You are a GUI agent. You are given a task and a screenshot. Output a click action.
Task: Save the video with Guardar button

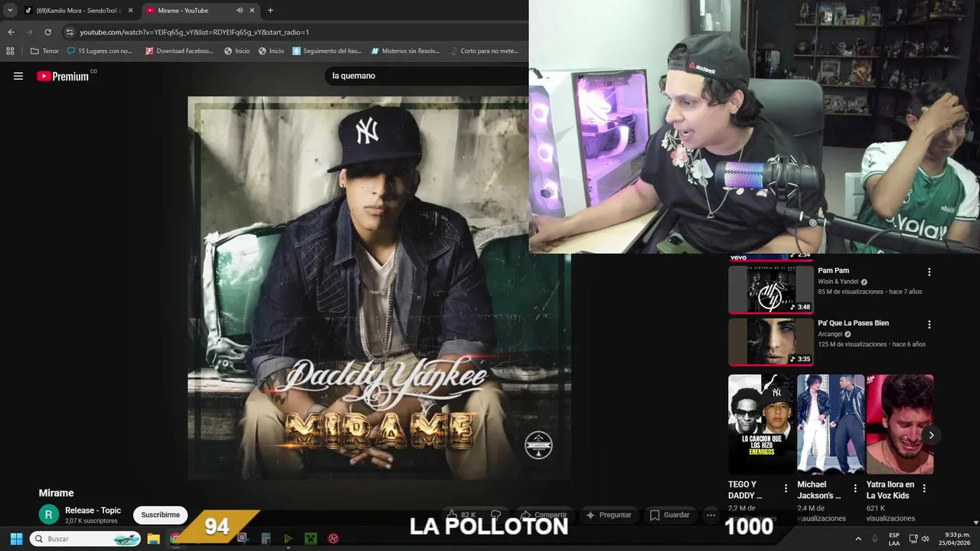click(670, 515)
